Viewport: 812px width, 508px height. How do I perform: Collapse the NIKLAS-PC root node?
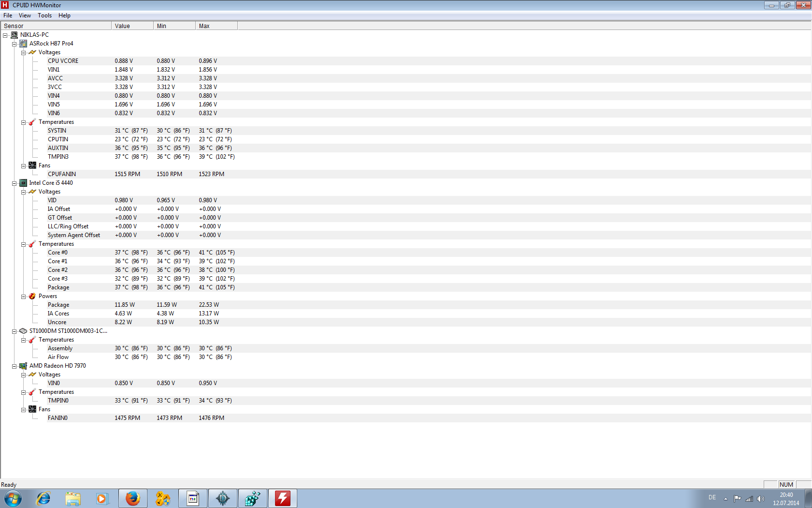tap(5, 35)
